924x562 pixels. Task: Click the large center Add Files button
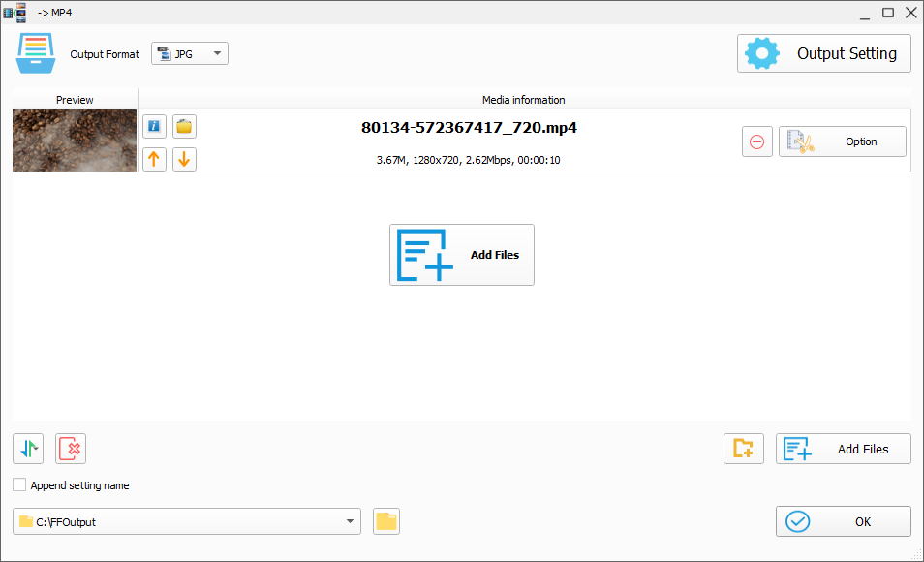[462, 255]
